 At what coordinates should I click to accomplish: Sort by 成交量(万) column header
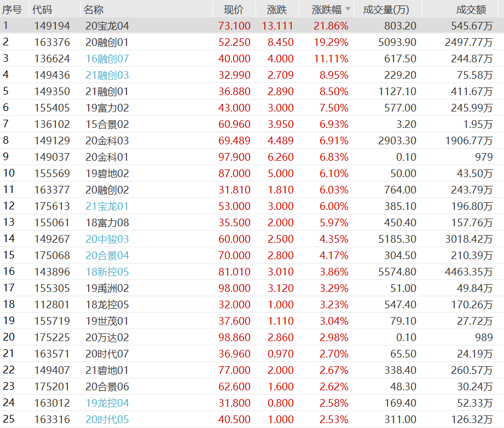click(386, 10)
